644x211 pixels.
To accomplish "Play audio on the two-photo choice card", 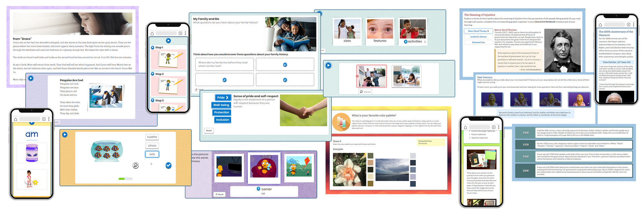I will [x=328, y=65].
